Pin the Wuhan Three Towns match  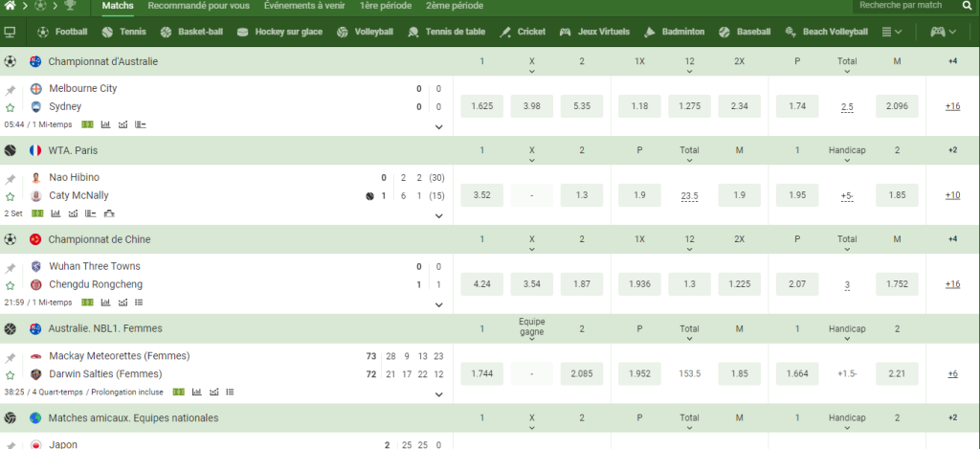tap(10, 268)
